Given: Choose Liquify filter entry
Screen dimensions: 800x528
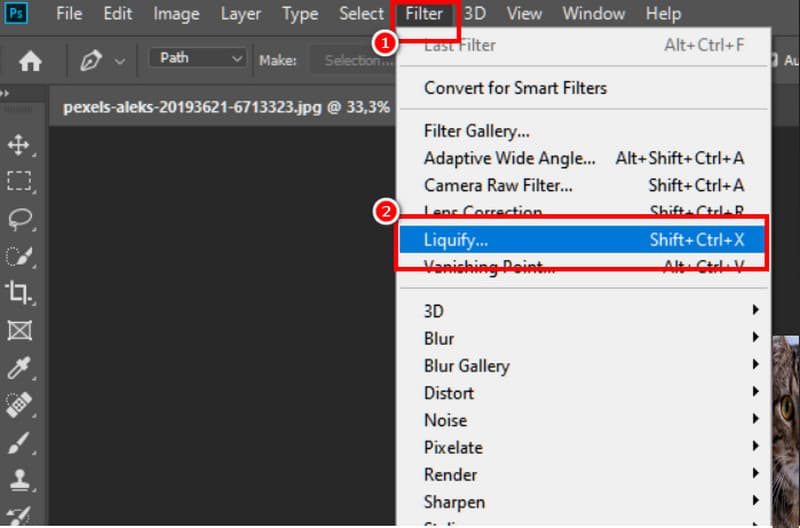Looking at the screenshot, I should tap(582, 239).
